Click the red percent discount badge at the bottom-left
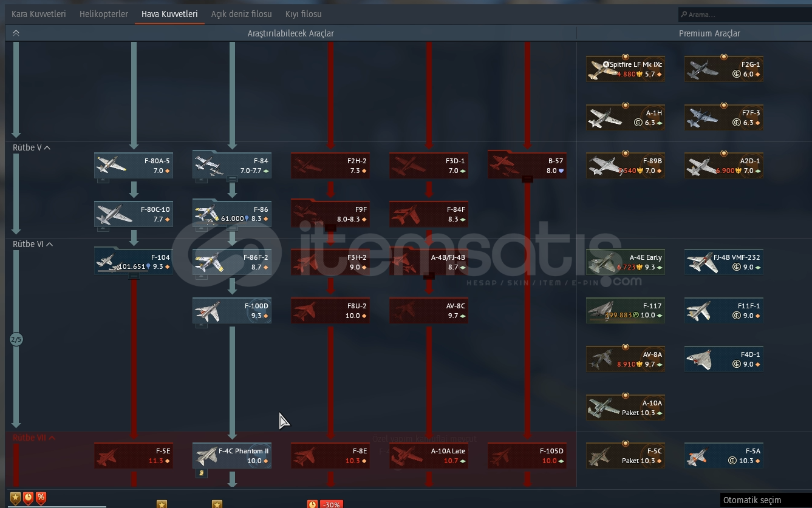812x508 pixels. click(41, 498)
